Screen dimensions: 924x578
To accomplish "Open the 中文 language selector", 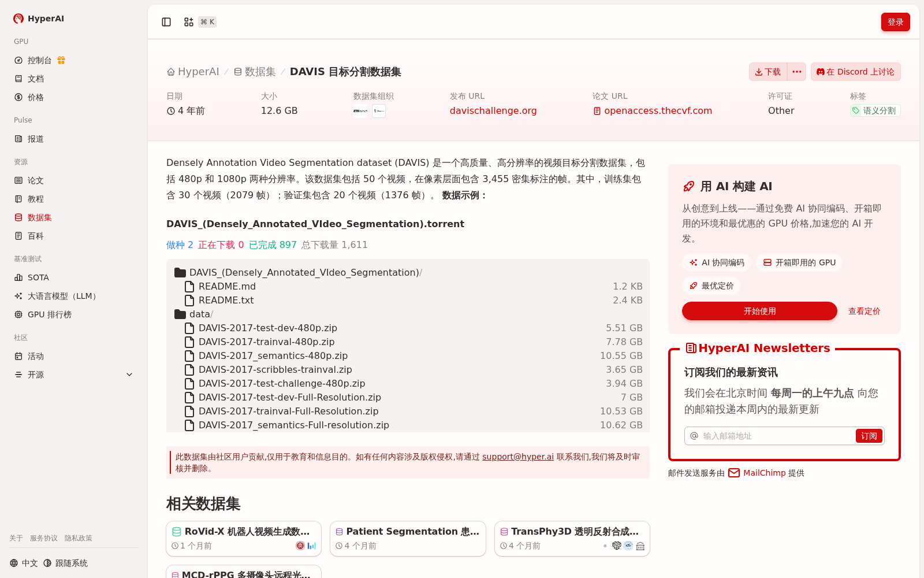I will 24,563.
